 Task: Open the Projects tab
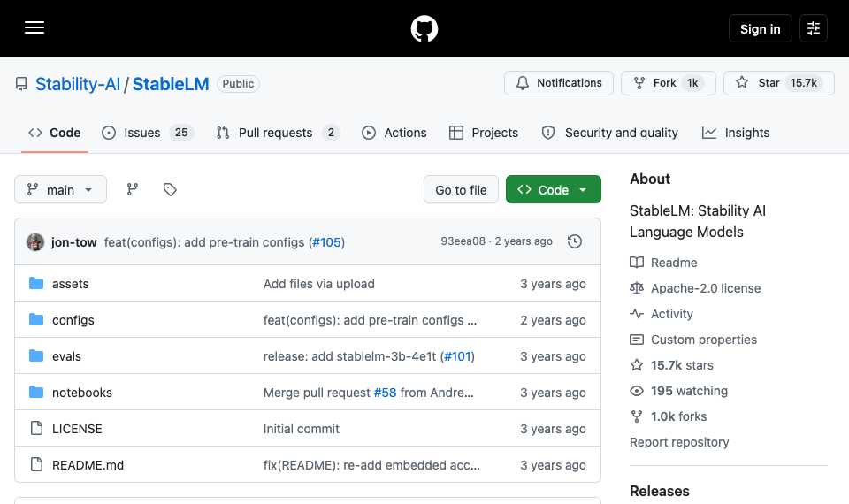[484, 133]
